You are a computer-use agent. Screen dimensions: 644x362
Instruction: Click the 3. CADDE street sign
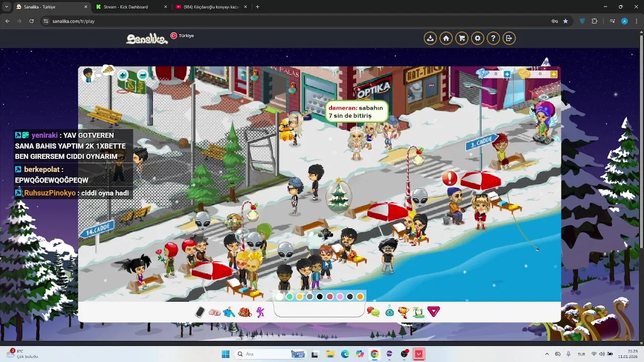(481, 142)
